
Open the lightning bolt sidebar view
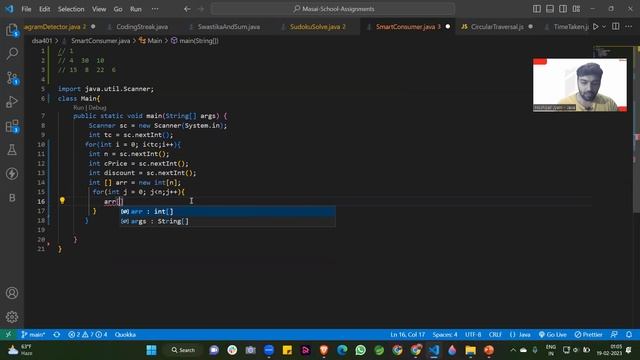[x=12, y=174]
